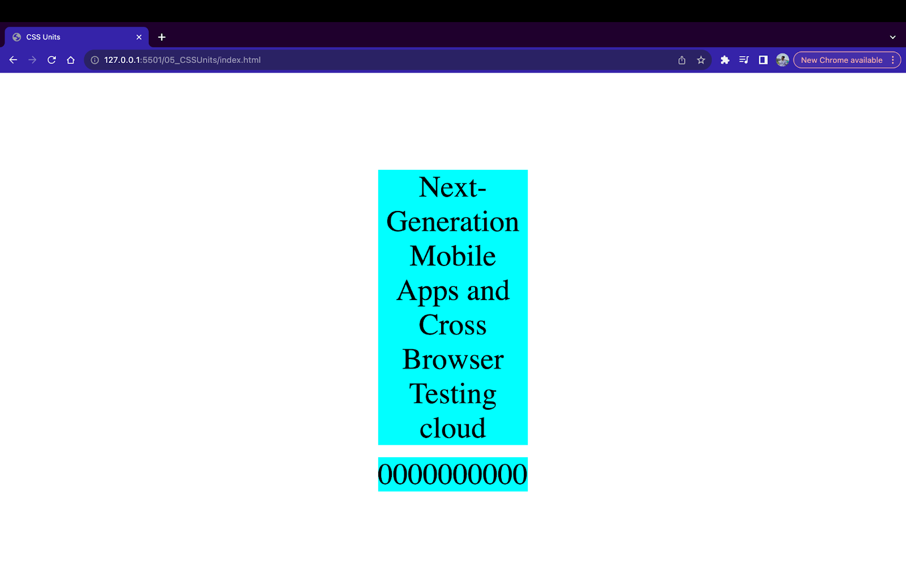Open the share icon in the toolbar
Viewport: 906px width, 588px height.
coord(681,59)
